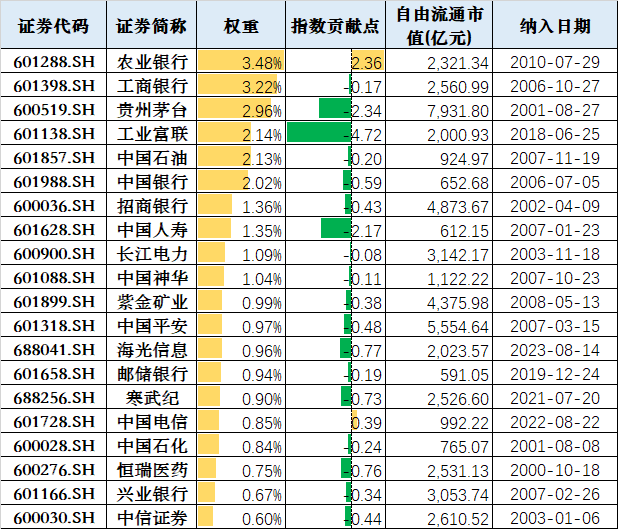
Task: Select the 2.02% weight cell
Action: (x=241, y=181)
